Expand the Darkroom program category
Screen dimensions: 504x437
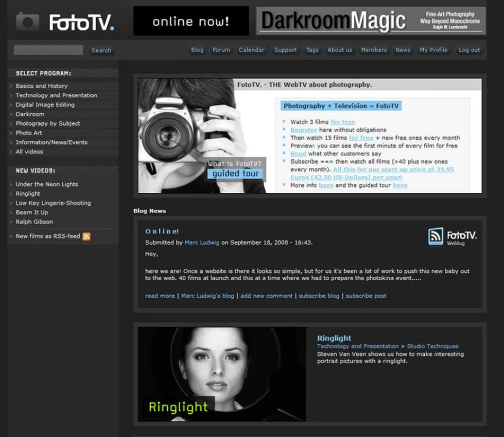[29, 114]
